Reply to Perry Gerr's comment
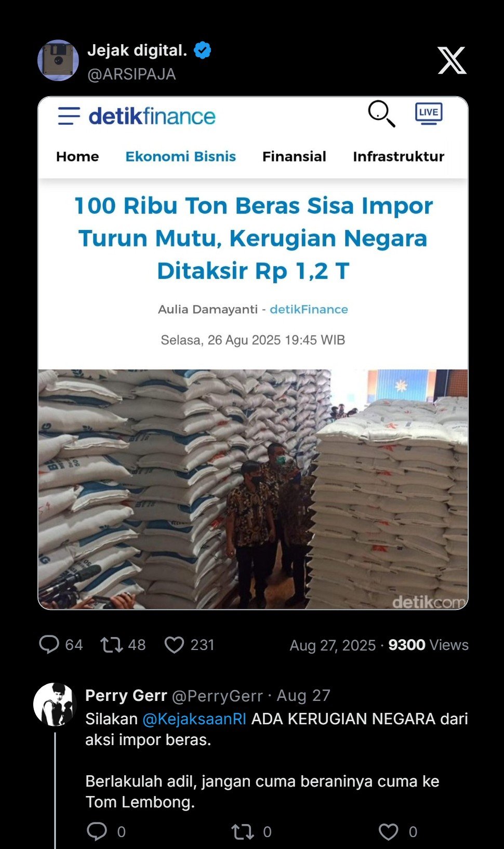 [x=97, y=832]
